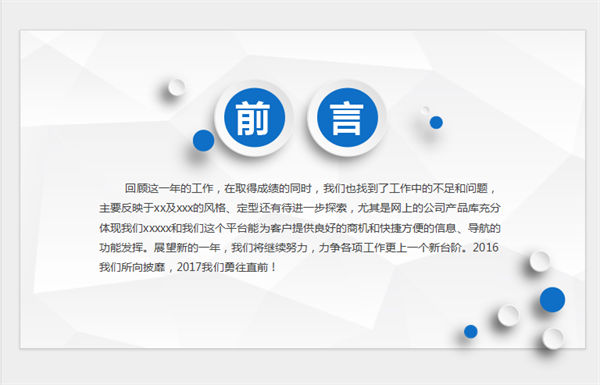
Task: Select the line beginning 体现我们xxxxx和我们
Action: 300,228
